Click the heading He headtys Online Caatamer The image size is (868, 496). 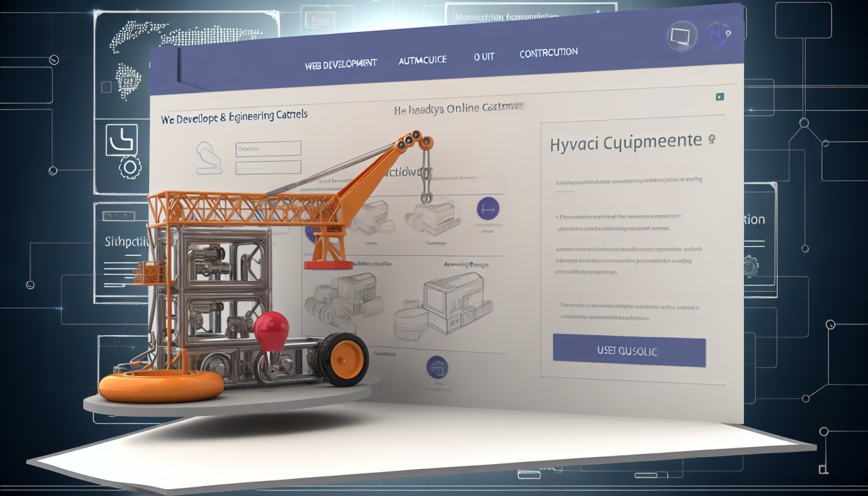[459, 108]
